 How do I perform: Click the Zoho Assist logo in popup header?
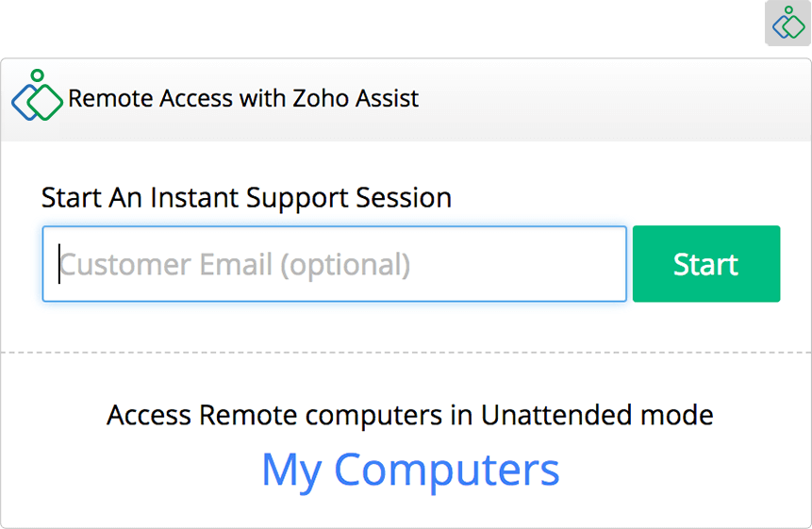coord(37,96)
